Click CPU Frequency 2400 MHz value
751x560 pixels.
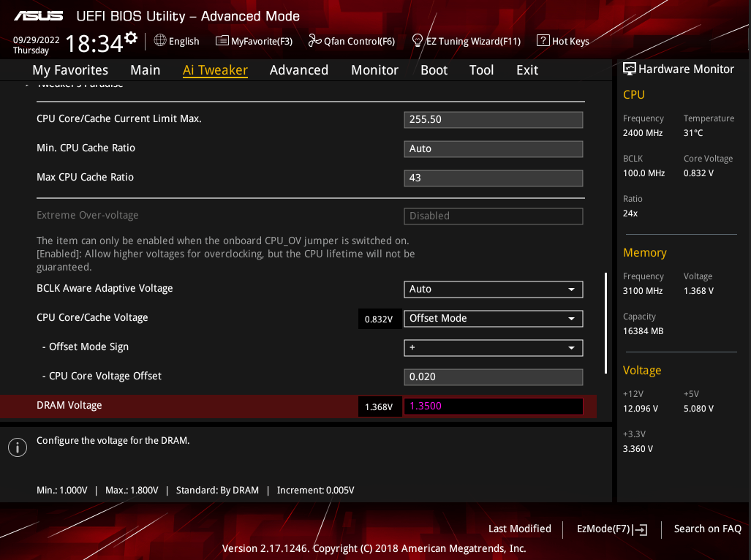pos(643,133)
